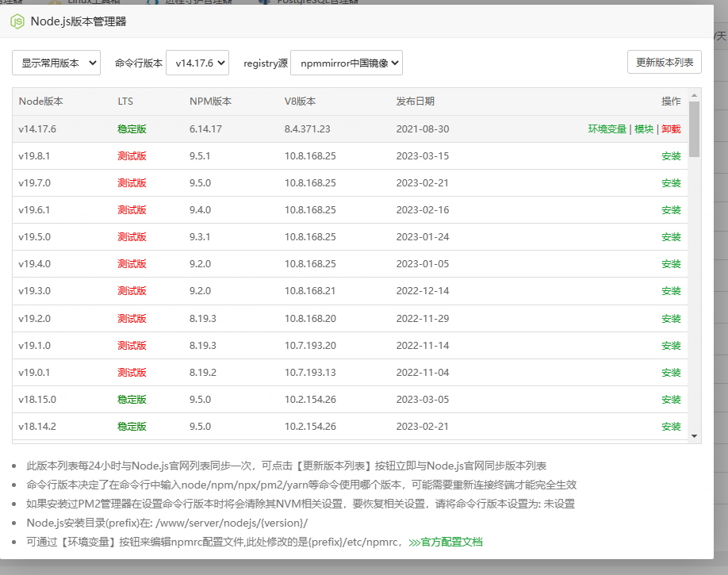The image size is (728, 575).
Task: Click the Node.js安装目录 prefix path note
Action: point(167,523)
